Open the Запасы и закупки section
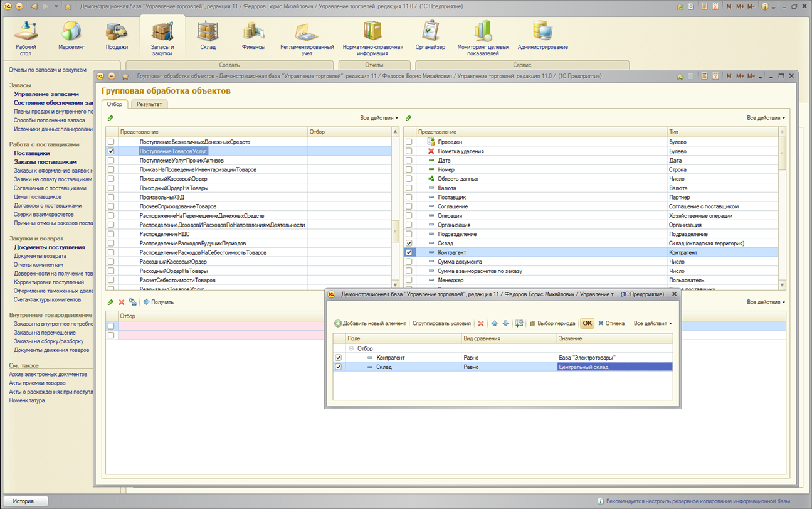 [x=162, y=38]
